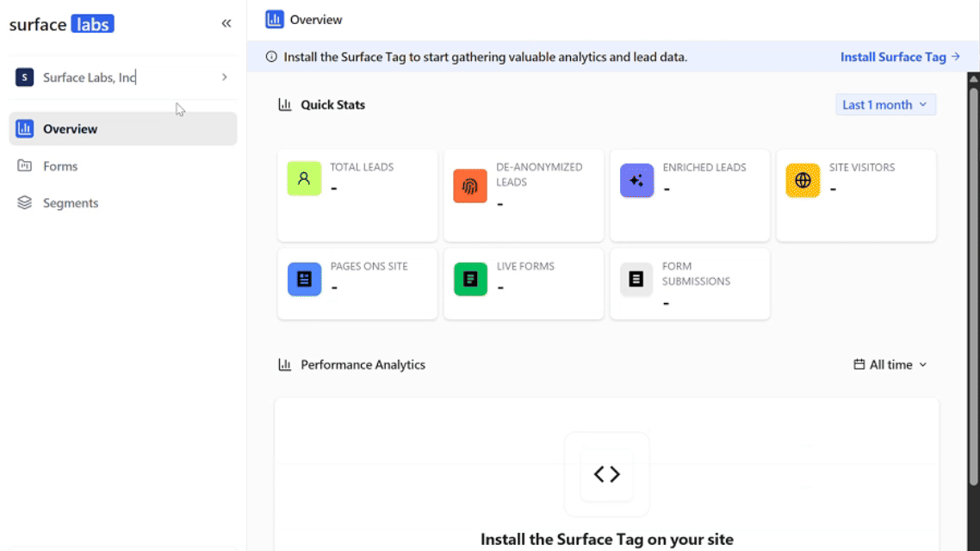This screenshot has height=551, width=980.
Task: Click the code brackets icon
Action: pyautogui.click(x=606, y=474)
